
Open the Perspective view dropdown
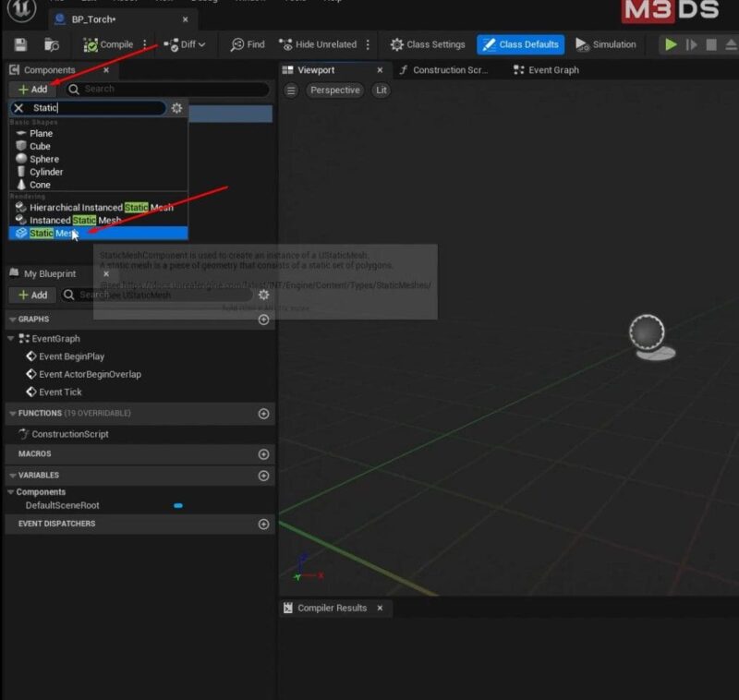tap(334, 90)
